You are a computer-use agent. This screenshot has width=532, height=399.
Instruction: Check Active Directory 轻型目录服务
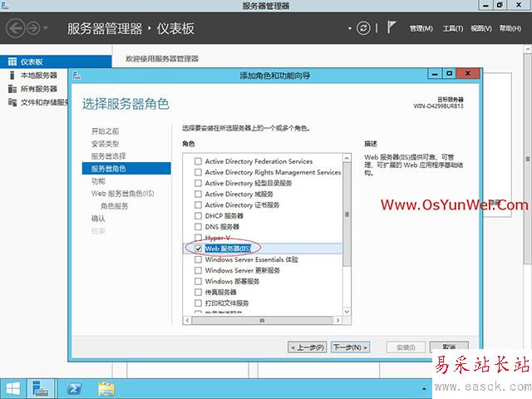tap(198, 183)
